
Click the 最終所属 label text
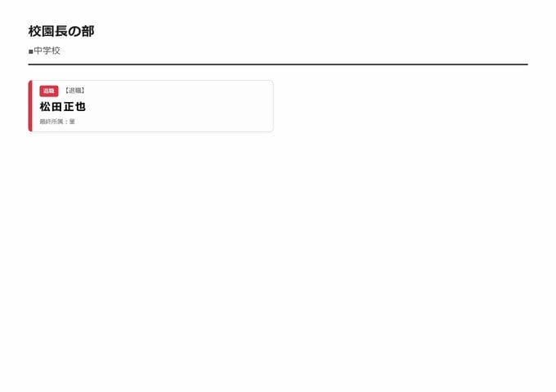[52, 122]
